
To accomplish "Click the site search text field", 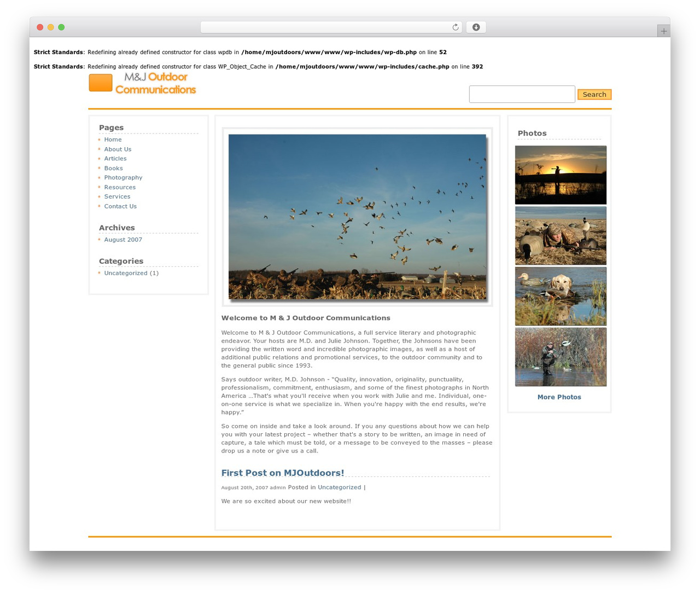I will tap(522, 94).
